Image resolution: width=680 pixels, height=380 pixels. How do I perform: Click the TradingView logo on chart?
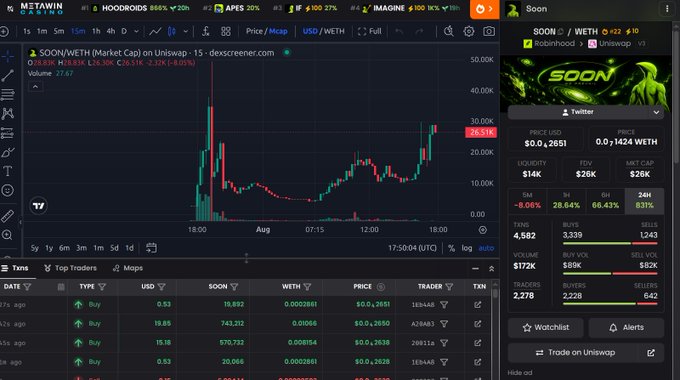point(39,206)
